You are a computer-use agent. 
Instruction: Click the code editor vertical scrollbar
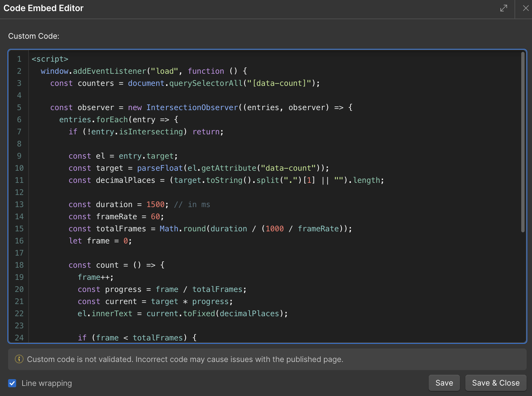[523, 142]
